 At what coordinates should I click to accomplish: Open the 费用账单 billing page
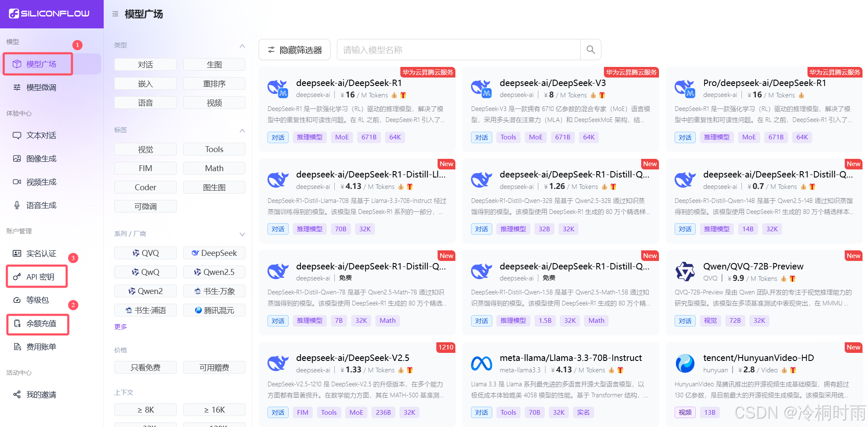click(39, 347)
